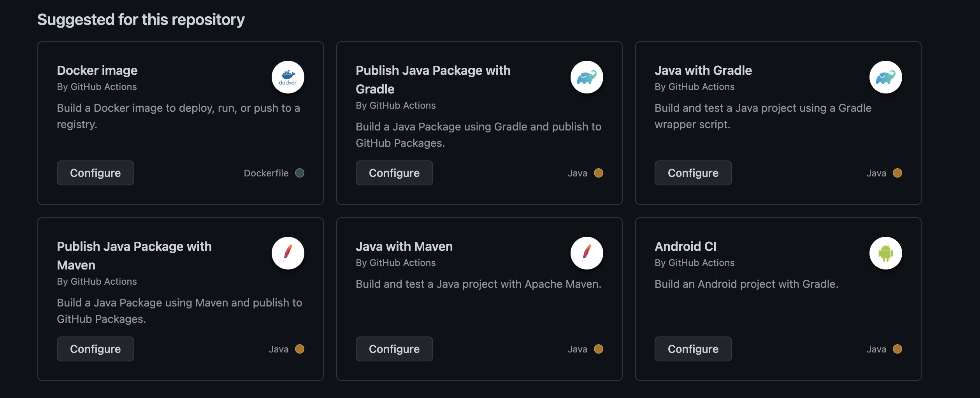Click Java color dot on Java with Maven card
The image size is (980, 398).
click(x=599, y=349)
